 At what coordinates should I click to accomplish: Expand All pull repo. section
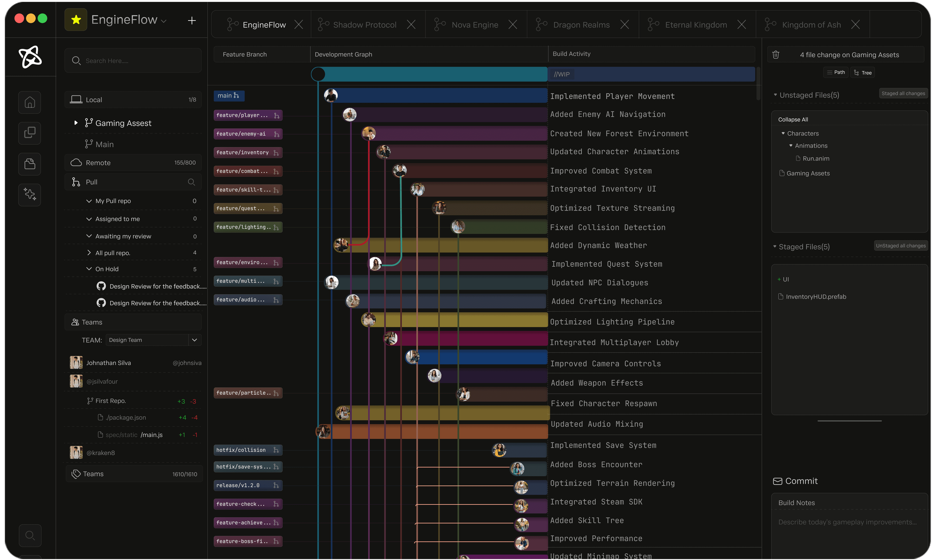click(x=89, y=253)
